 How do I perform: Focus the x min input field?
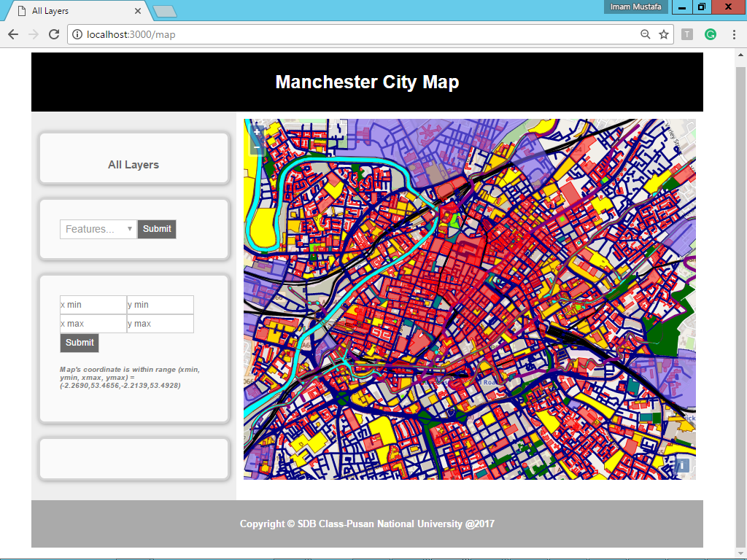tap(93, 305)
